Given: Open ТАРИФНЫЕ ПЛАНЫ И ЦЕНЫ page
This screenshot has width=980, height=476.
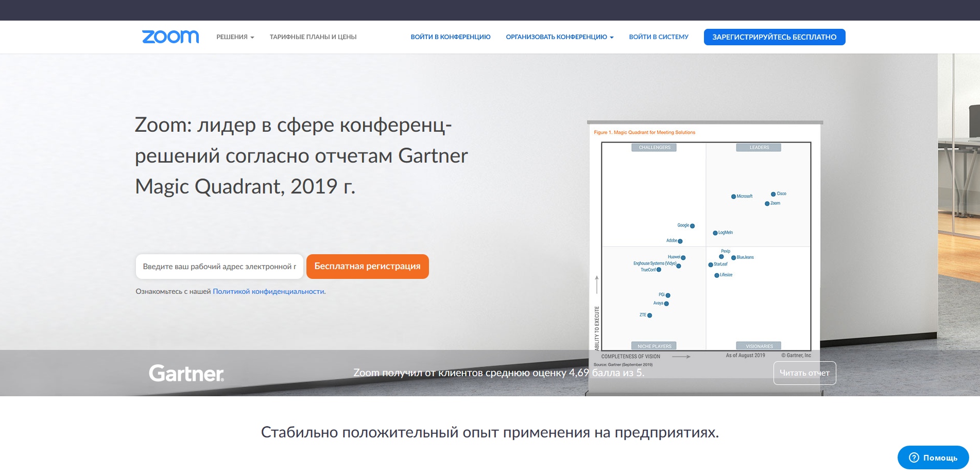Looking at the screenshot, I should pos(313,37).
